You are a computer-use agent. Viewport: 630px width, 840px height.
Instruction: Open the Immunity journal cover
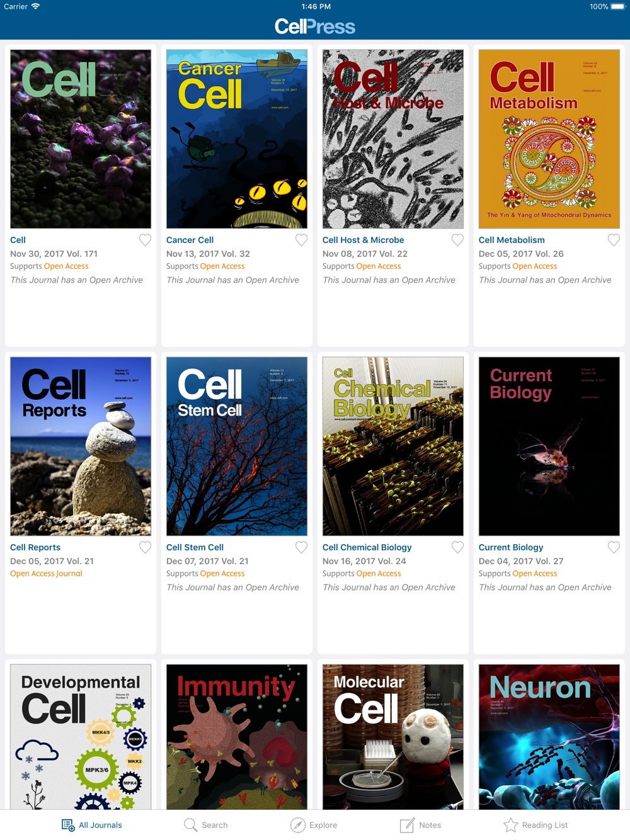click(237, 737)
